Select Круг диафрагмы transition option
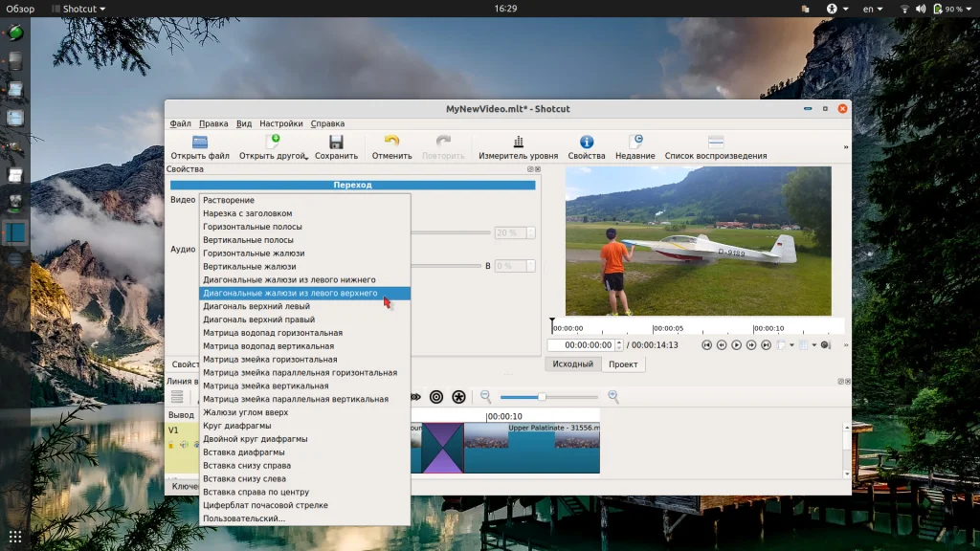Viewport: 980px width, 551px height. [236, 426]
